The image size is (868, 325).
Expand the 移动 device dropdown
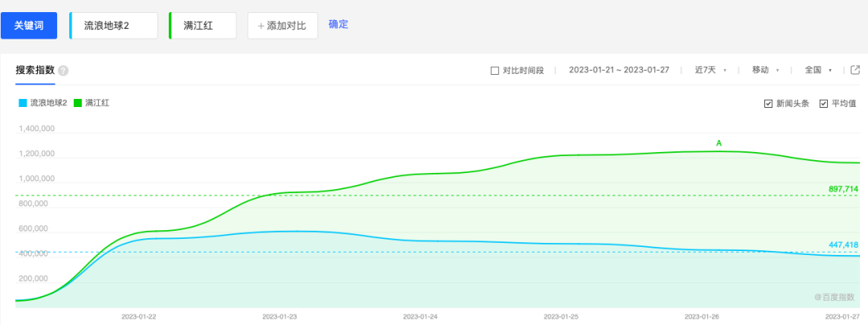(766, 70)
